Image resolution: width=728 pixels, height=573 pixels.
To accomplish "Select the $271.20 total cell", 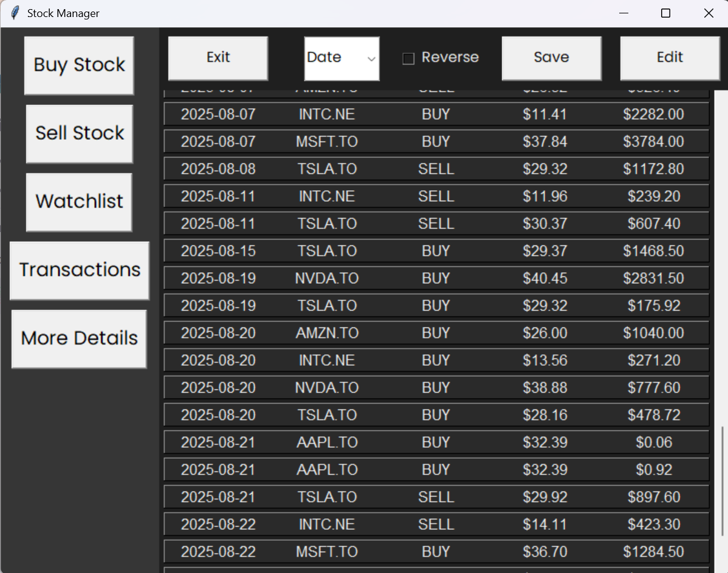I will (x=654, y=361).
